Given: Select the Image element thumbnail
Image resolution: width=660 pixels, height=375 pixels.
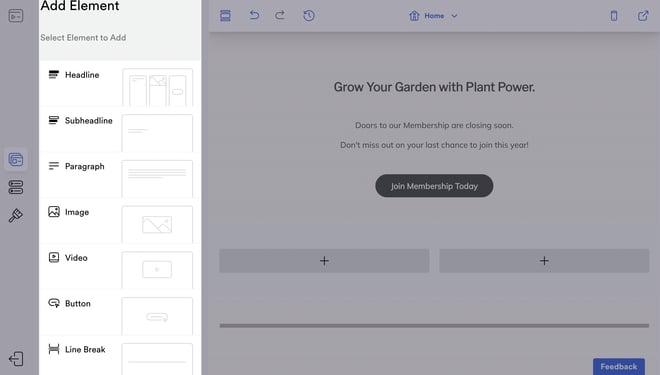Looking at the screenshot, I should [x=157, y=224].
